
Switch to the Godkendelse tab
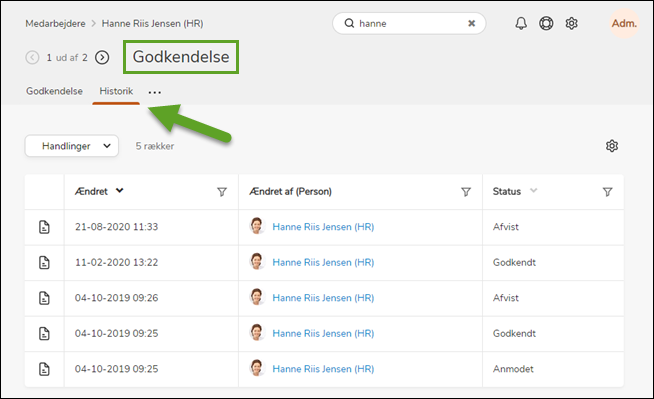[54, 91]
